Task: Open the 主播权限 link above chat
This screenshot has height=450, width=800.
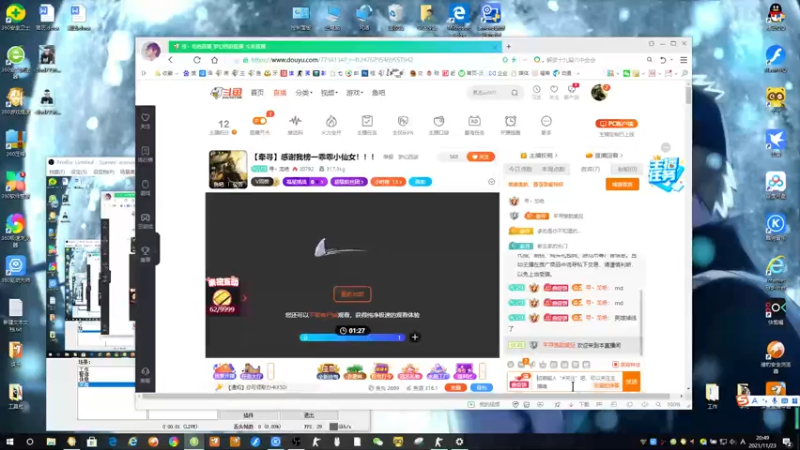Action: (539, 155)
